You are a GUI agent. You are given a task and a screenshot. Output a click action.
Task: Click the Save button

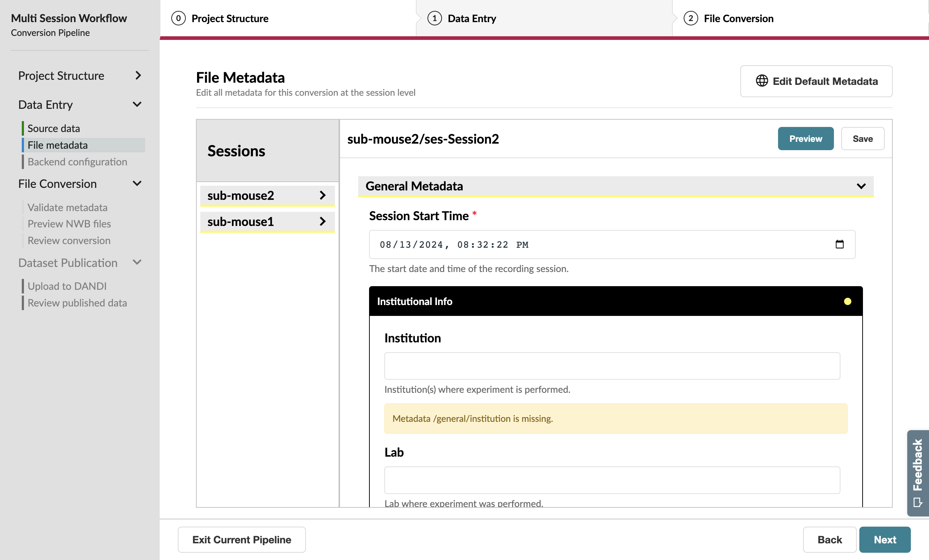862,138
